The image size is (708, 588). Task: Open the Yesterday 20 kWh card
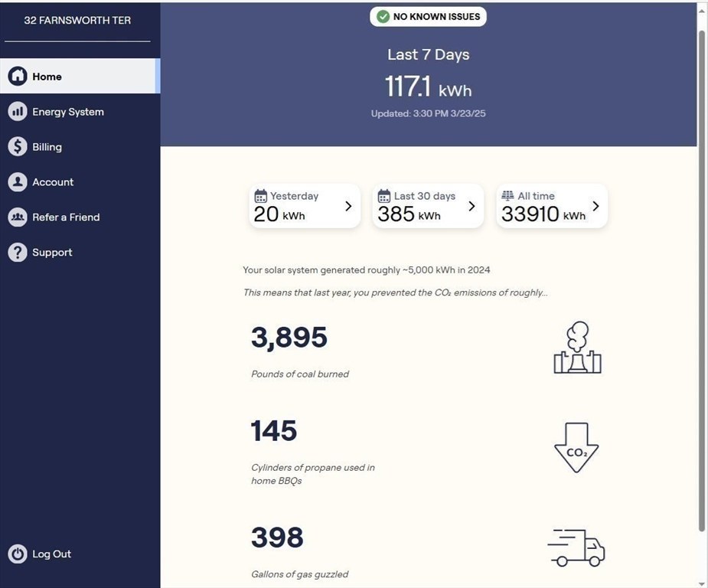point(305,205)
